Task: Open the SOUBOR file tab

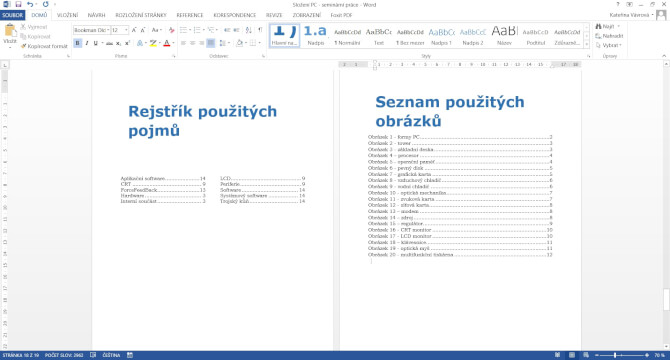Action: (x=13, y=15)
